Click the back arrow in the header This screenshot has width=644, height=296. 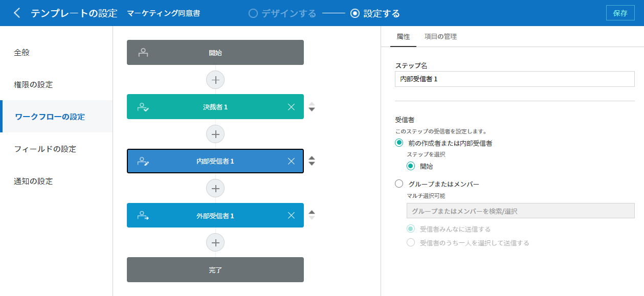tap(17, 13)
